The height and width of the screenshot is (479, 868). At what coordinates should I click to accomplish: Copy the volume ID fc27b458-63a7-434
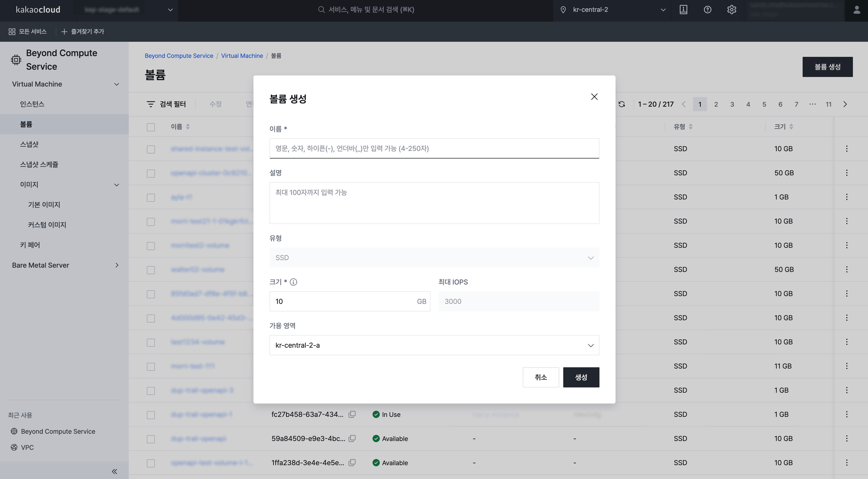352,414
